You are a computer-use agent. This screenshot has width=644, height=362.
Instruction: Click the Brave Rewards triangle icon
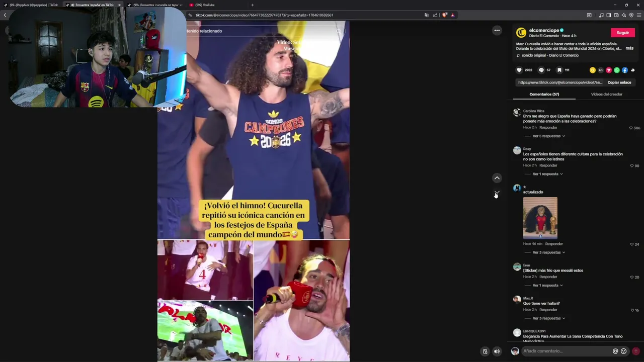(x=453, y=15)
